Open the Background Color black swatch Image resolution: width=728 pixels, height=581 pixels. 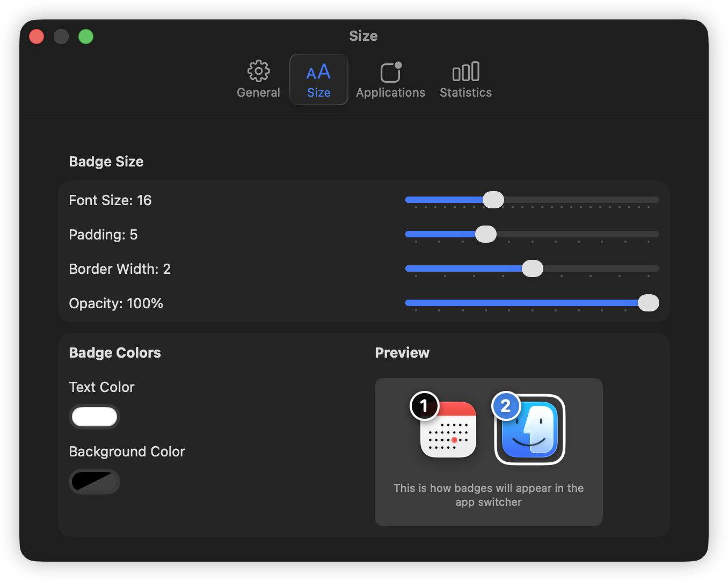(x=94, y=481)
